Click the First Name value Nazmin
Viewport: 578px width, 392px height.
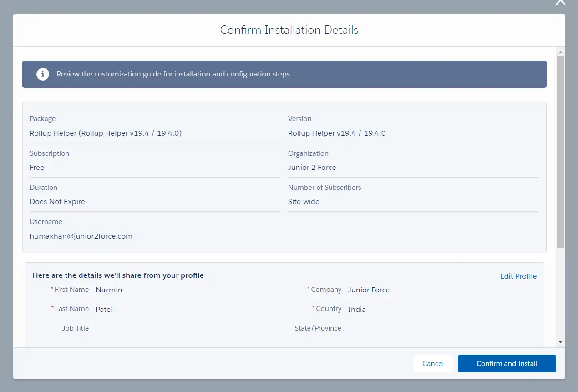[x=109, y=290]
